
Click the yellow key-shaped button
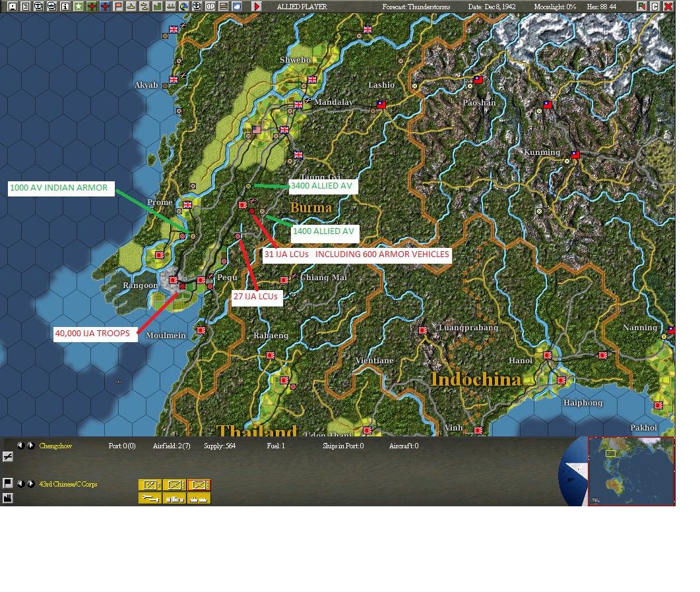(150, 498)
